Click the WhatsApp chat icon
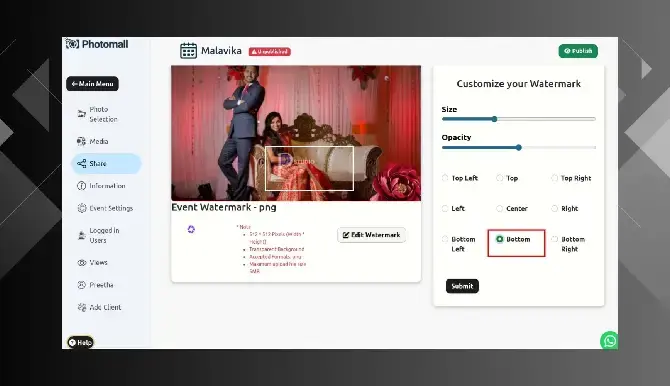 coord(609,341)
